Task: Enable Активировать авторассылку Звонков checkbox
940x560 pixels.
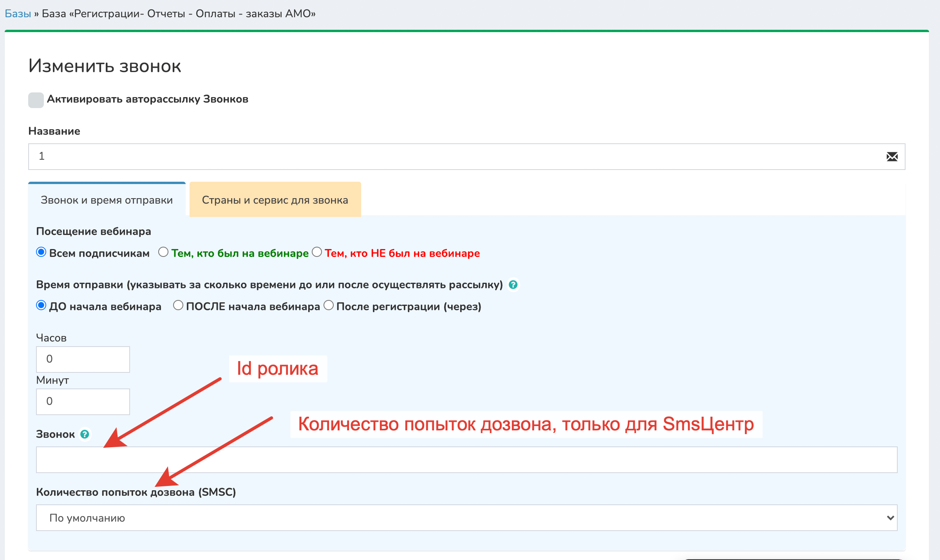Action: [36, 100]
